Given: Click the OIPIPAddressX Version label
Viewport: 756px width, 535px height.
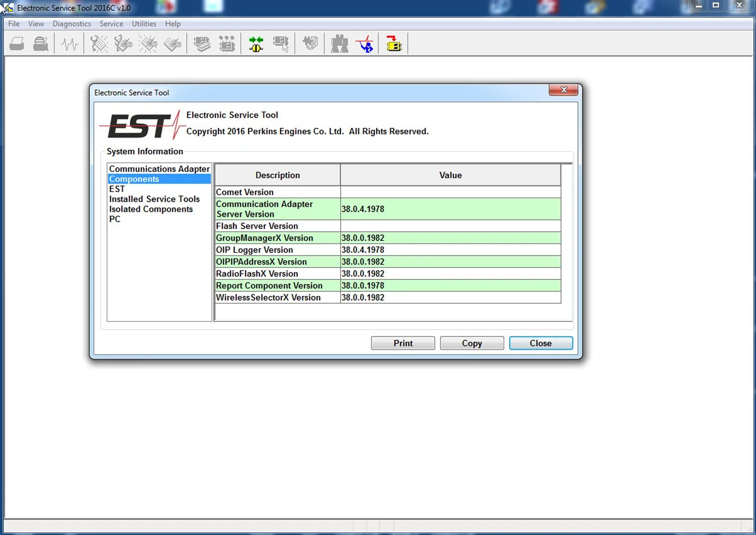Looking at the screenshot, I should [x=261, y=261].
